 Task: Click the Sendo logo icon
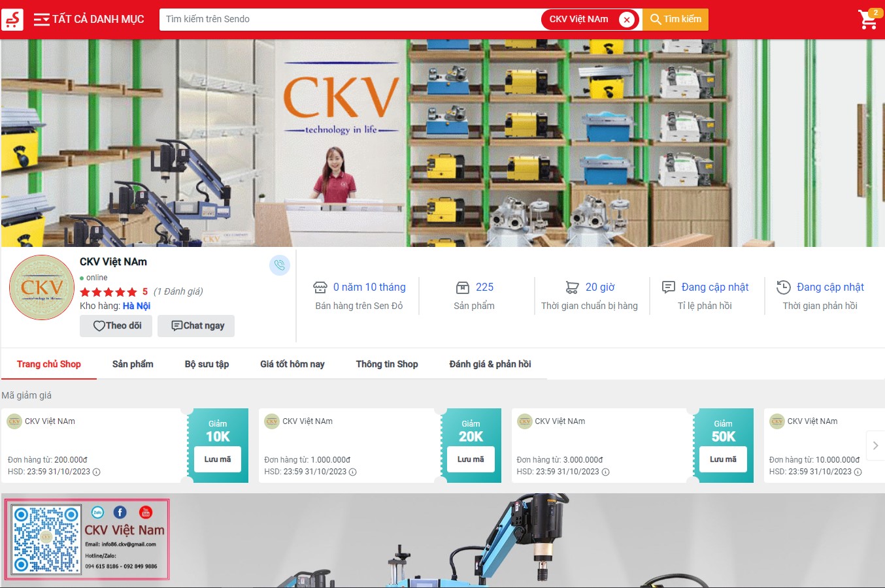[x=12, y=20]
